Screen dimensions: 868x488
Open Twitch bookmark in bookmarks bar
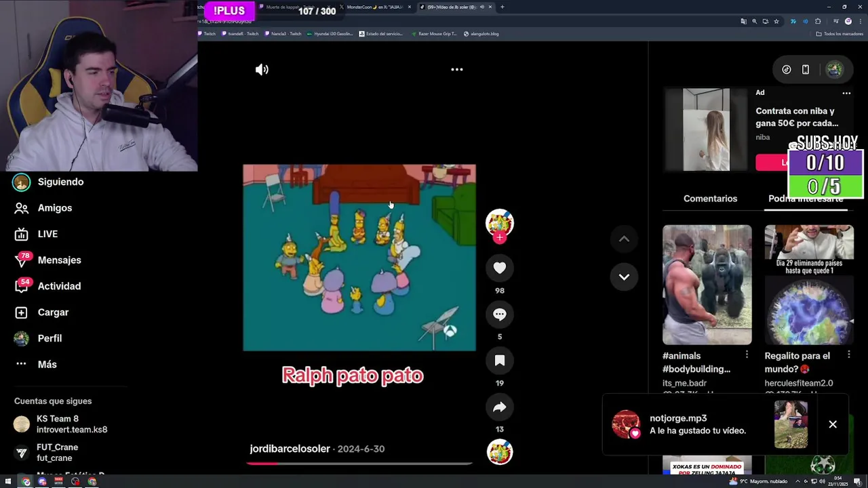coord(207,33)
